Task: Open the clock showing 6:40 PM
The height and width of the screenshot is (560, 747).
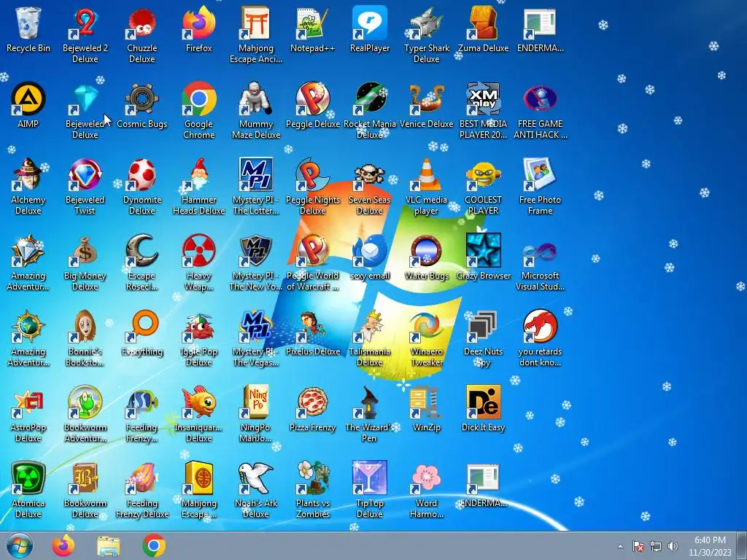Action: tap(710, 546)
